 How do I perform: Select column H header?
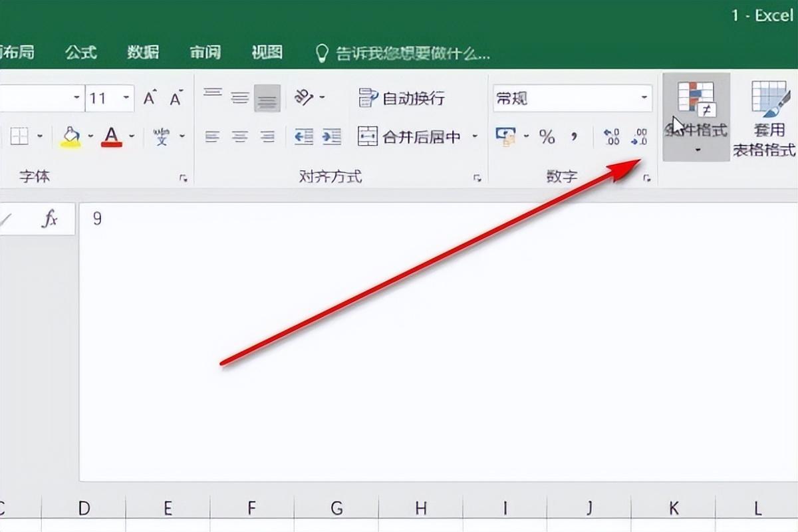pyautogui.click(x=420, y=509)
